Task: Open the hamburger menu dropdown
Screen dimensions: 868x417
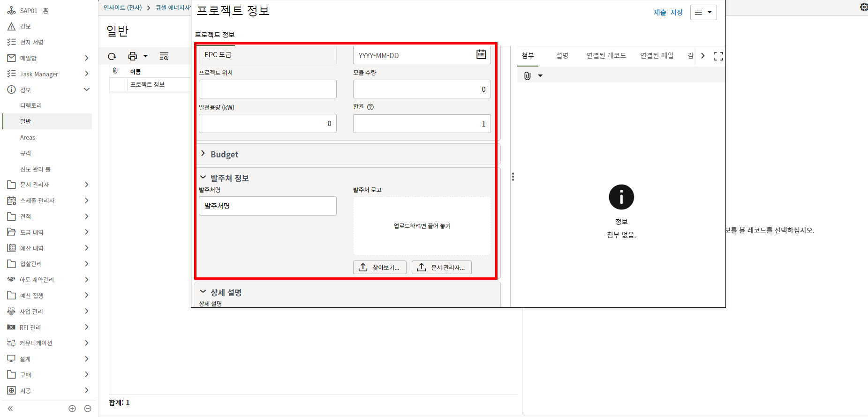Action: click(703, 13)
